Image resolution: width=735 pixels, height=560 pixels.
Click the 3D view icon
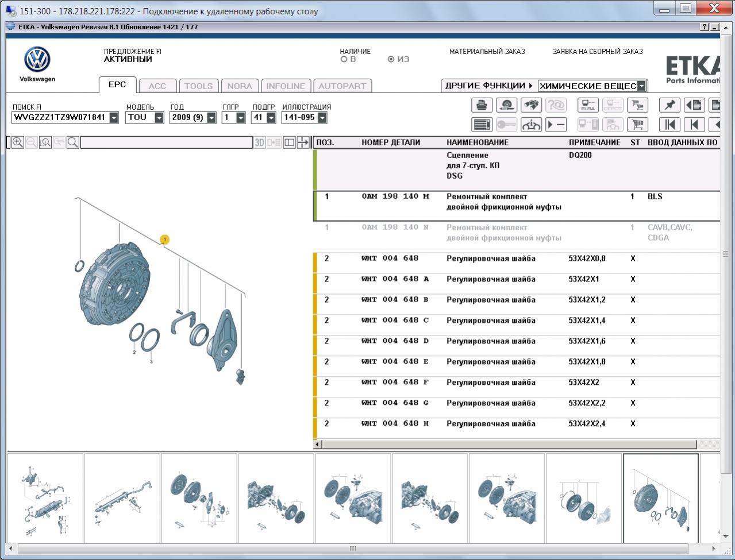click(260, 142)
